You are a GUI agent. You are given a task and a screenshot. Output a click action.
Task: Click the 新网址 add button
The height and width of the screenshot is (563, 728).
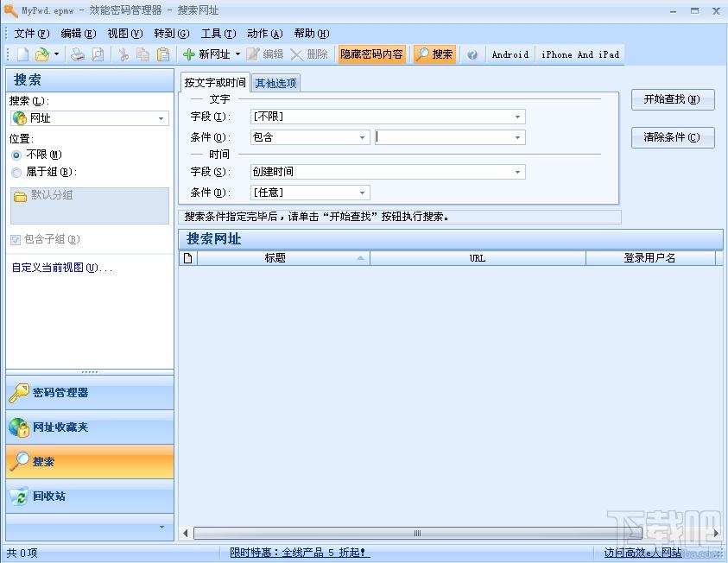point(206,54)
